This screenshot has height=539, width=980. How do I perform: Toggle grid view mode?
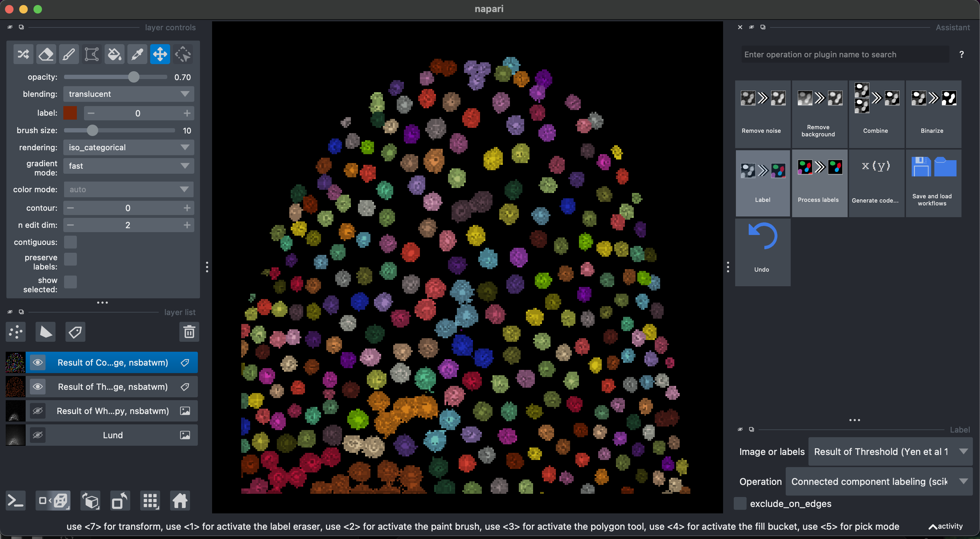150,501
